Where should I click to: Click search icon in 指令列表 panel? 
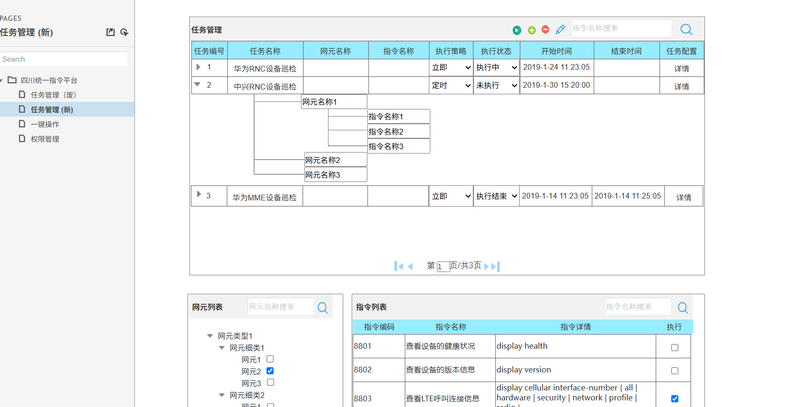pyautogui.click(x=682, y=308)
